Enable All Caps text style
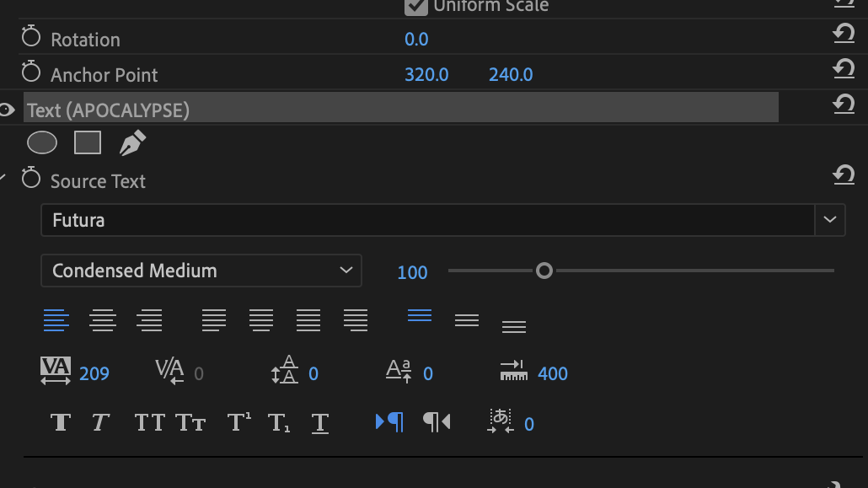 pyautogui.click(x=150, y=422)
